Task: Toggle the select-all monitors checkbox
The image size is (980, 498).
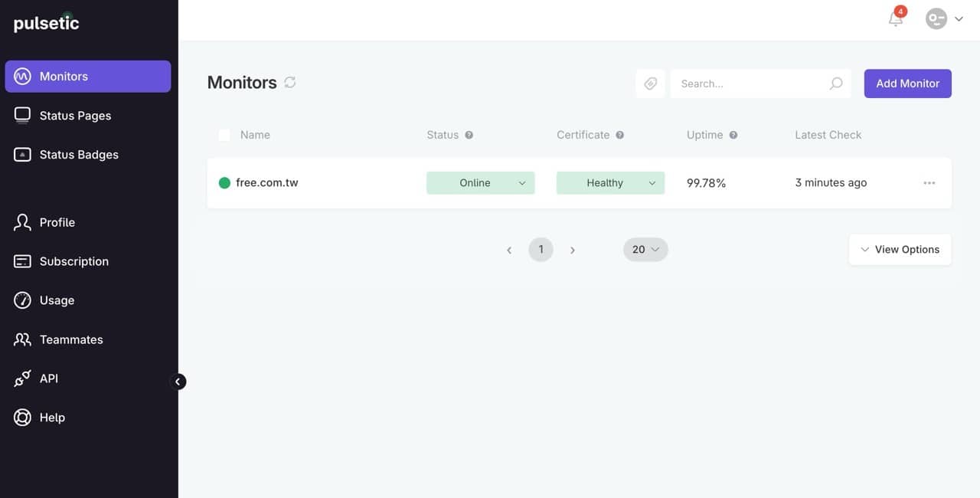Action: pos(224,135)
